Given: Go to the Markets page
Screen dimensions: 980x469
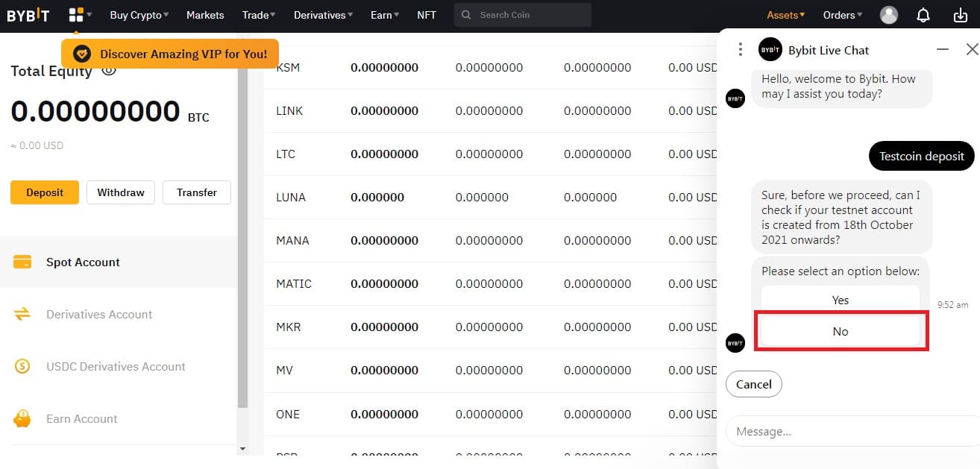Looking at the screenshot, I should [205, 15].
